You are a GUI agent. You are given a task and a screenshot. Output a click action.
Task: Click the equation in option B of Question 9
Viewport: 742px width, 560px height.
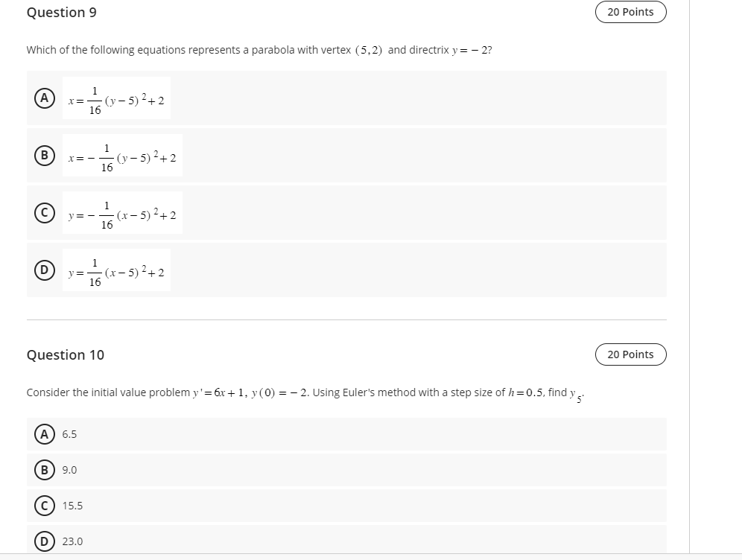pos(123,156)
